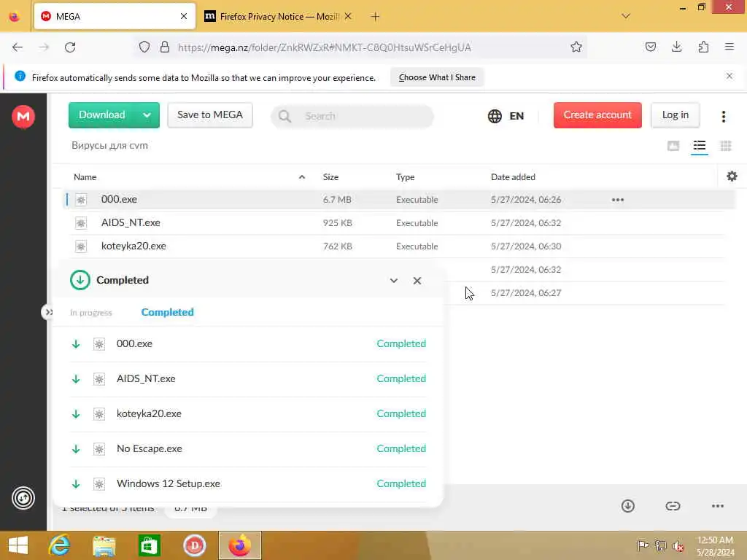The image size is (747, 560).
Task: Open the Firefox extensions icon
Action: pos(703,47)
